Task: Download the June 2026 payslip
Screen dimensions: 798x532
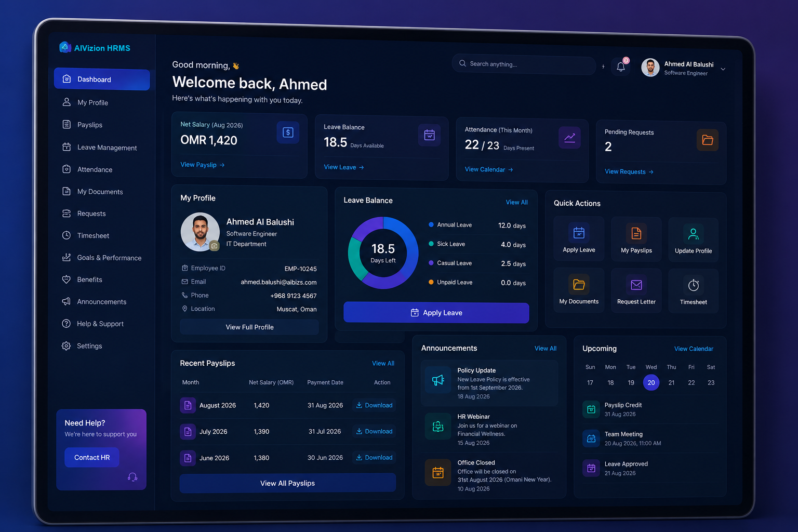Action: point(374,458)
